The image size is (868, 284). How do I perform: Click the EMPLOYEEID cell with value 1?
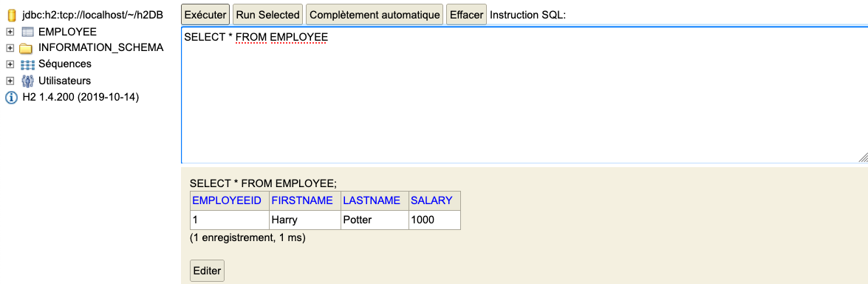pyautogui.click(x=229, y=220)
